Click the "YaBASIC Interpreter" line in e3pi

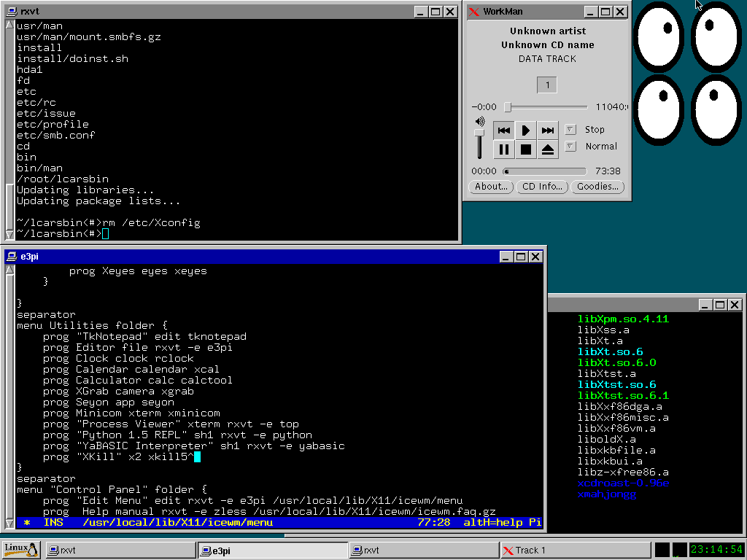click(194, 446)
